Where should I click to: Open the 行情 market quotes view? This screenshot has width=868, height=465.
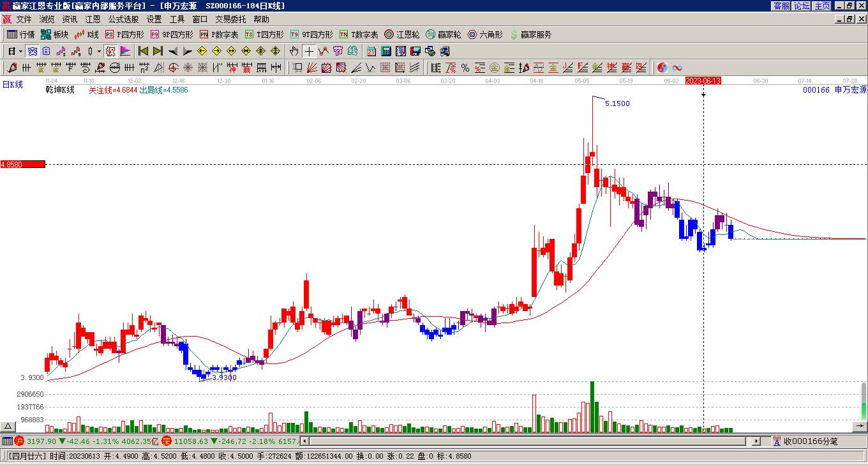pos(20,34)
